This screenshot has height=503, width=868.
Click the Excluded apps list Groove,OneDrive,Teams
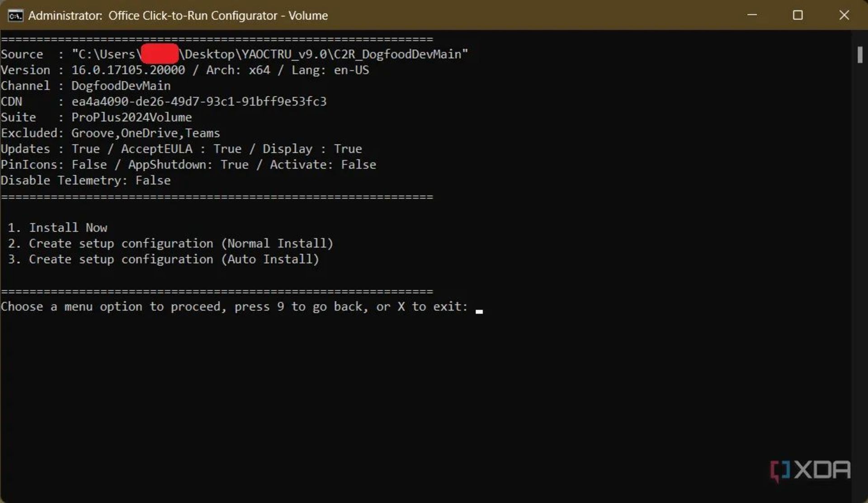pyautogui.click(x=145, y=133)
